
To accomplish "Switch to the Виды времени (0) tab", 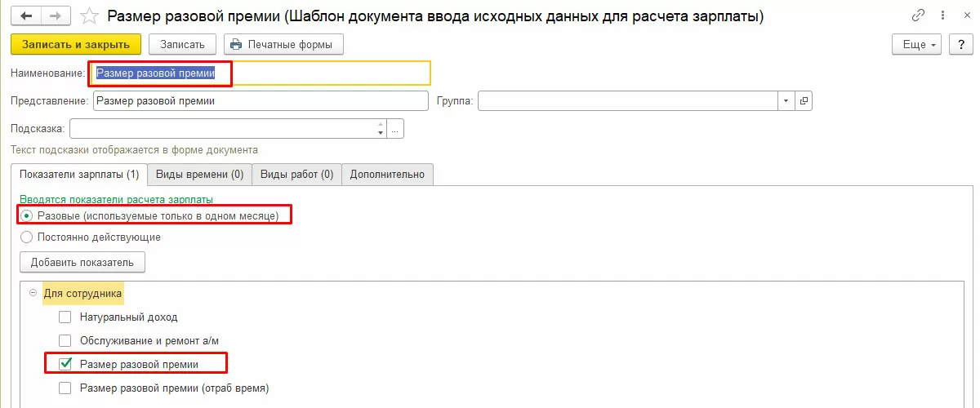I will [x=199, y=174].
